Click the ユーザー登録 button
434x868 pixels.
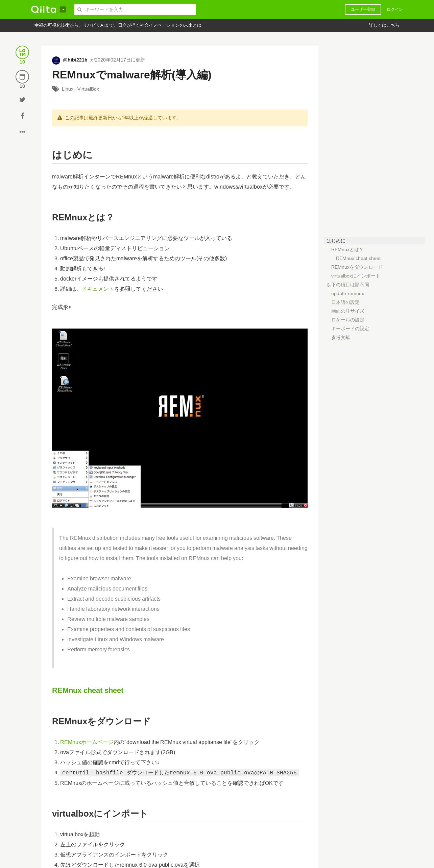363,9
